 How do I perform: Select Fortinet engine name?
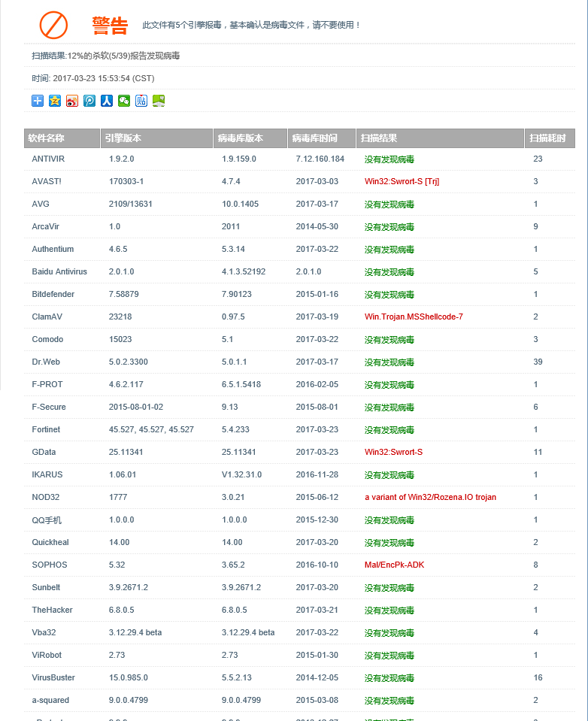(x=46, y=429)
